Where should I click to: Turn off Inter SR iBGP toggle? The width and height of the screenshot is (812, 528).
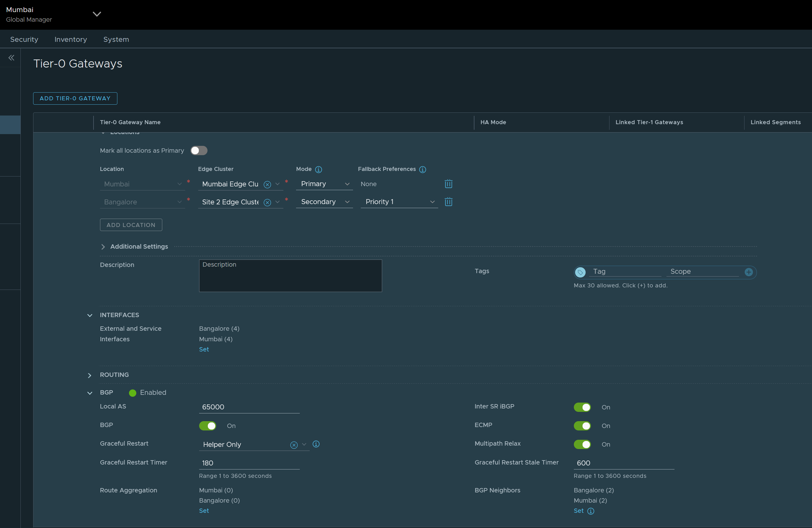(x=582, y=407)
